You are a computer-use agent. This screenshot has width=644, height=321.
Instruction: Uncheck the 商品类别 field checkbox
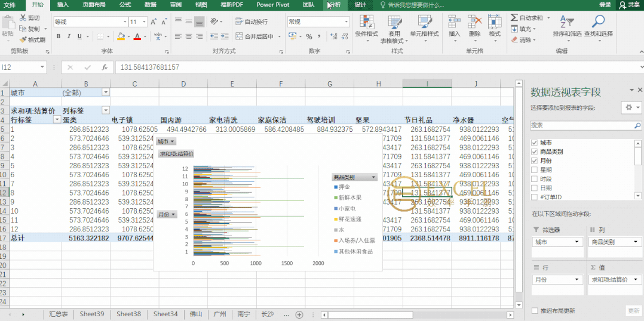point(534,152)
